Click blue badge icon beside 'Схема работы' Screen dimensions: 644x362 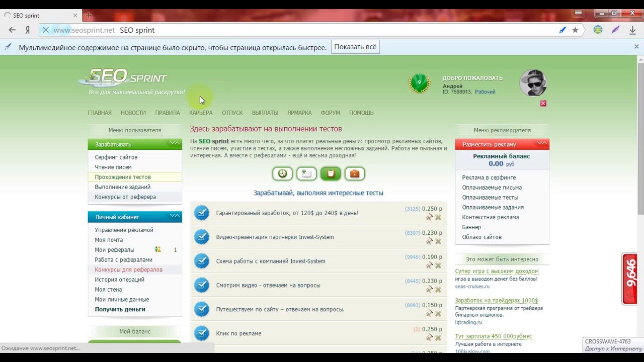click(x=201, y=261)
